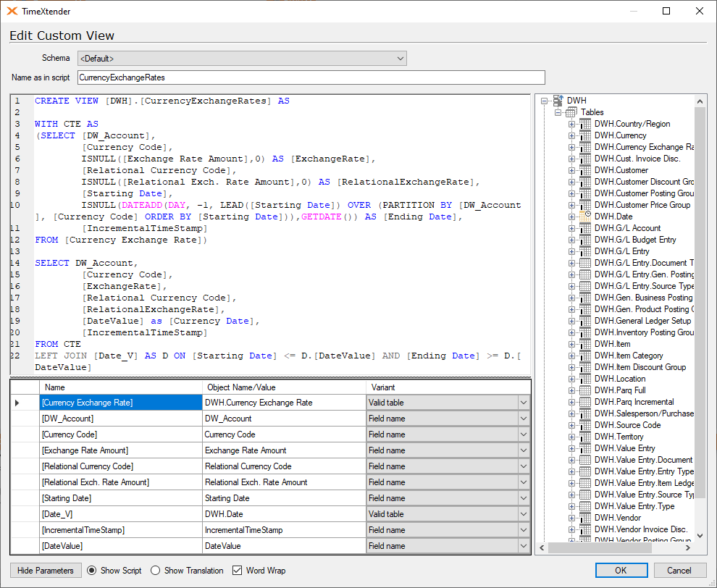
Task: Select the [Exchange Rate Amount] parameter name cell
Action: click(121, 450)
